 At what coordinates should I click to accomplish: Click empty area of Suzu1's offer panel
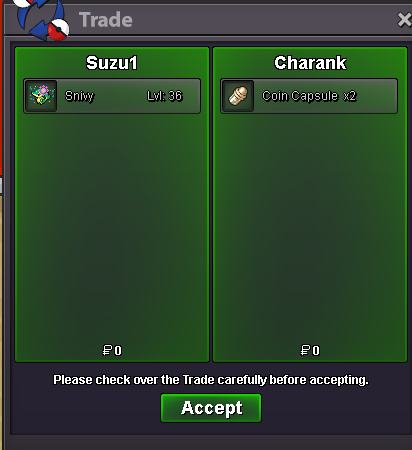click(x=112, y=227)
